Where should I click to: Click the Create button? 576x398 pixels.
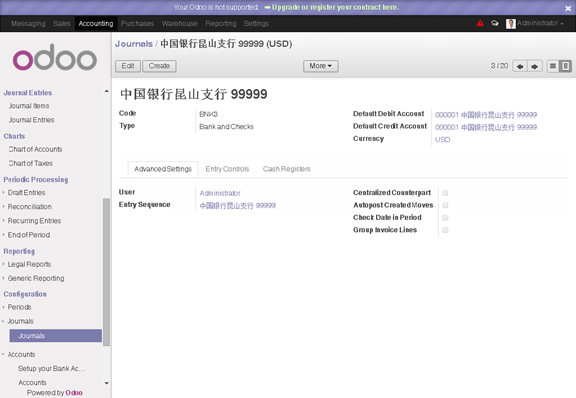pyautogui.click(x=159, y=66)
